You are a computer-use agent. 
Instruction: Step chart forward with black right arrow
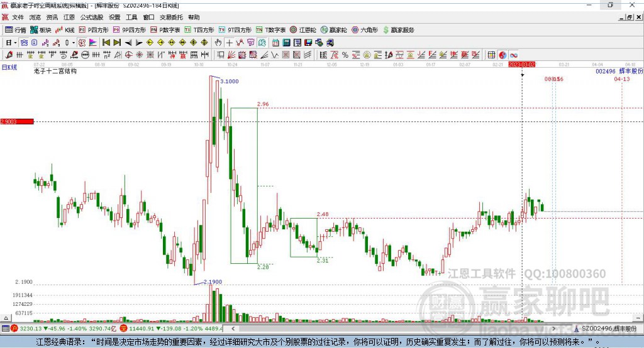139,43
